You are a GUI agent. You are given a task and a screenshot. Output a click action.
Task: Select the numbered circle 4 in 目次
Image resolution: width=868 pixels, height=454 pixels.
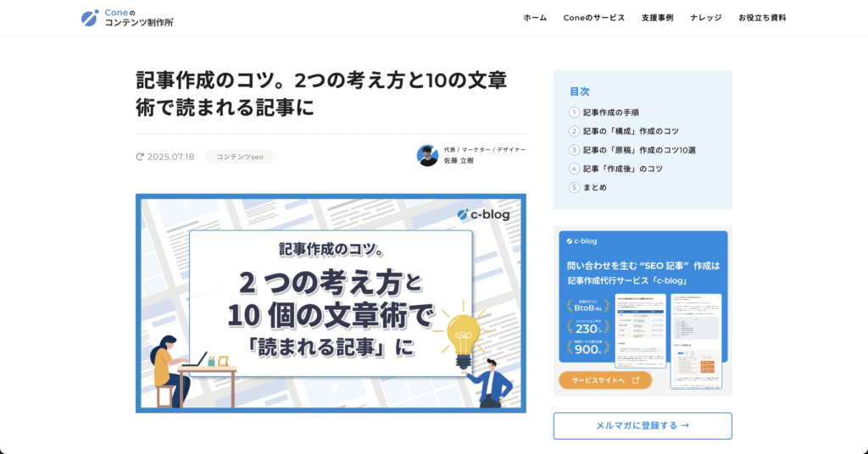click(x=574, y=169)
